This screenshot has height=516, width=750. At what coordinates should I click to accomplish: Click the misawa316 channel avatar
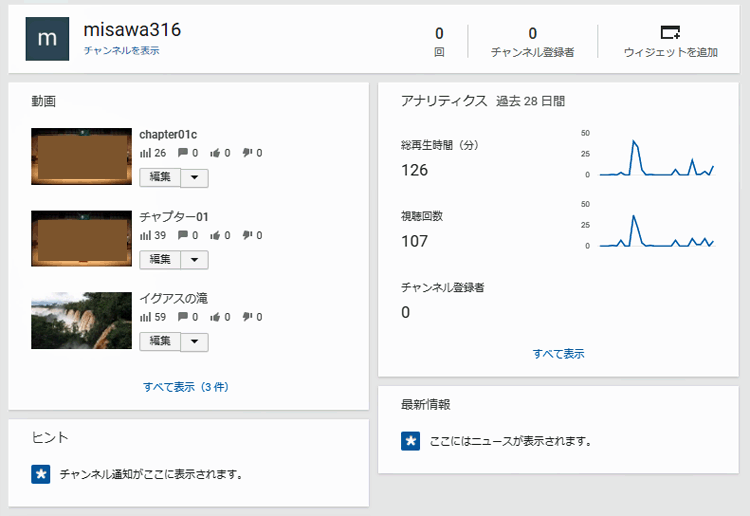[x=47, y=39]
